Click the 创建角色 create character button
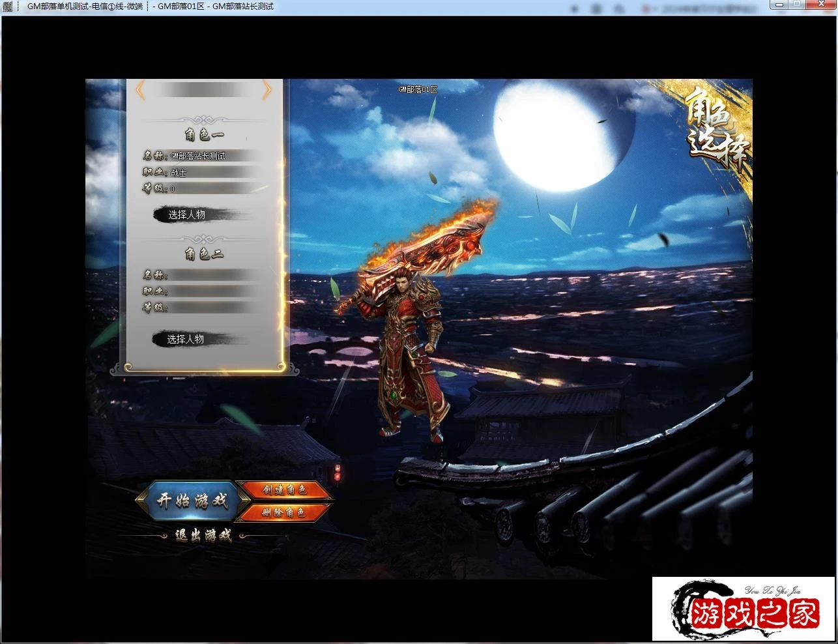The height and width of the screenshot is (644, 838). click(285, 490)
